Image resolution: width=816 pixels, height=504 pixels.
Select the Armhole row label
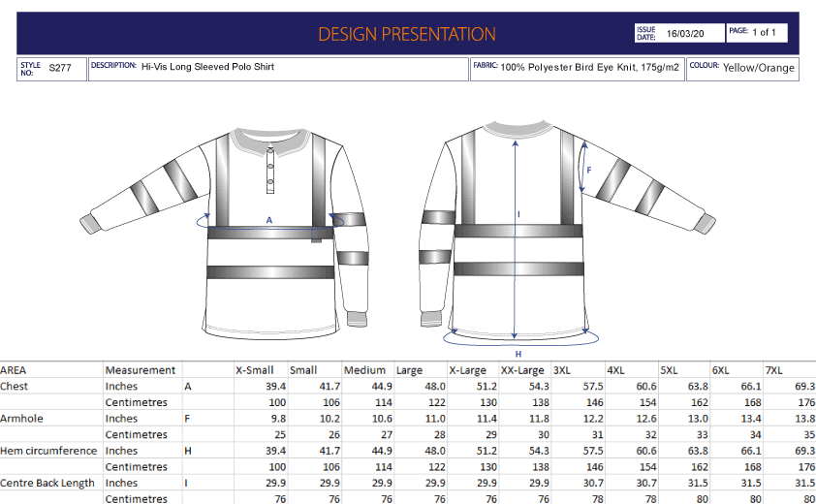21,419
